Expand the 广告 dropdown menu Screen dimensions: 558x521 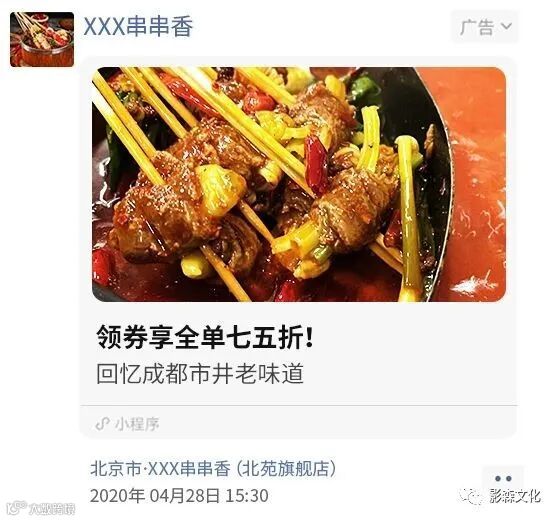485,27
